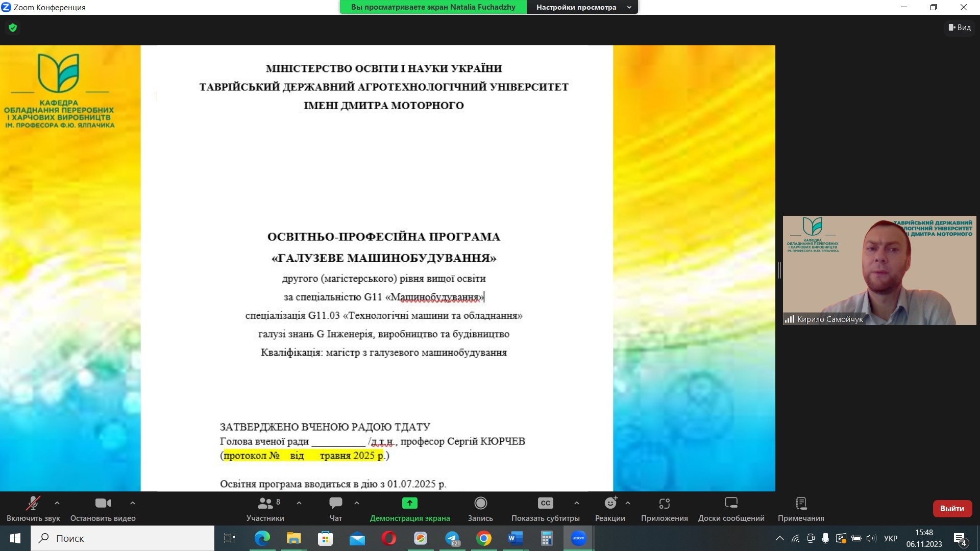
Task: Start recording with Запись button
Action: pos(480,509)
